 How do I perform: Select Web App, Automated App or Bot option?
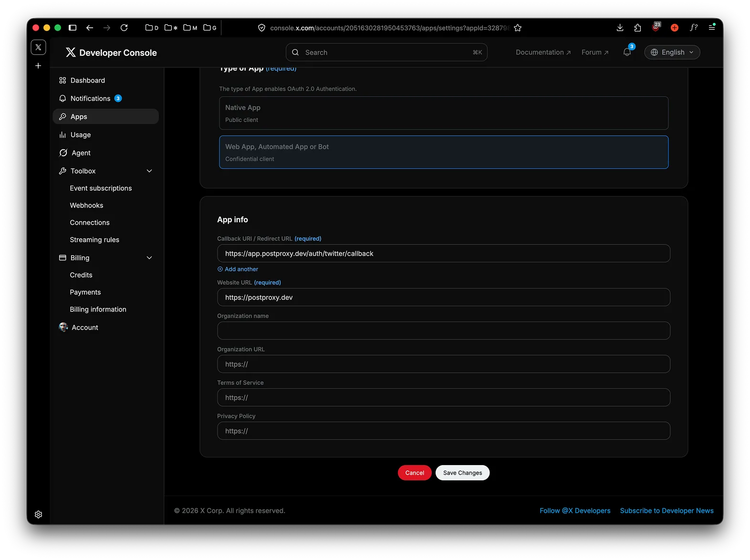[x=444, y=152]
